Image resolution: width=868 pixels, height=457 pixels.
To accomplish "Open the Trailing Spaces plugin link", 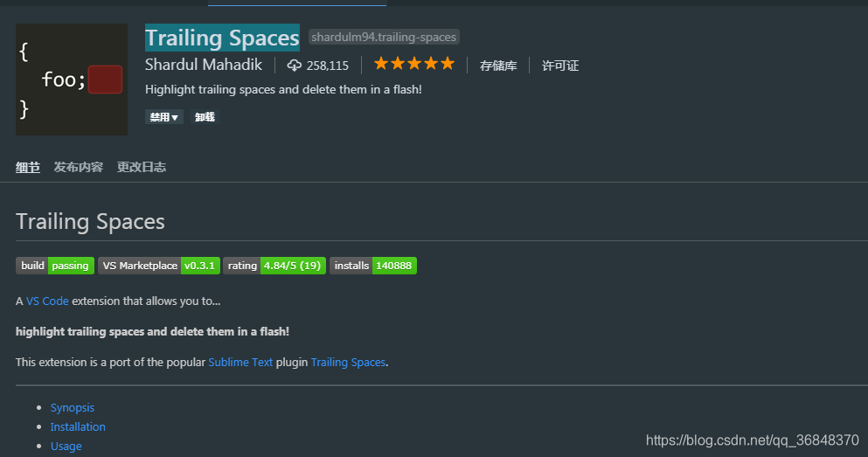I will pos(348,362).
